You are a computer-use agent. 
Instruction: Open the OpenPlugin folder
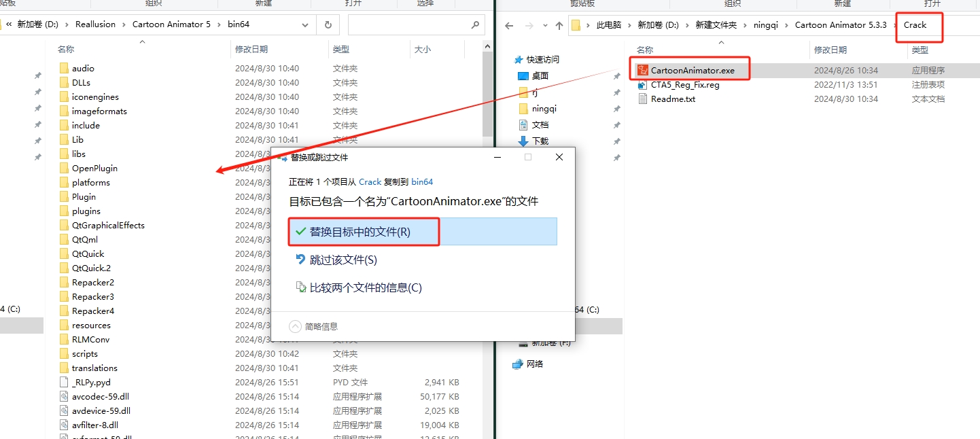pyautogui.click(x=94, y=168)
